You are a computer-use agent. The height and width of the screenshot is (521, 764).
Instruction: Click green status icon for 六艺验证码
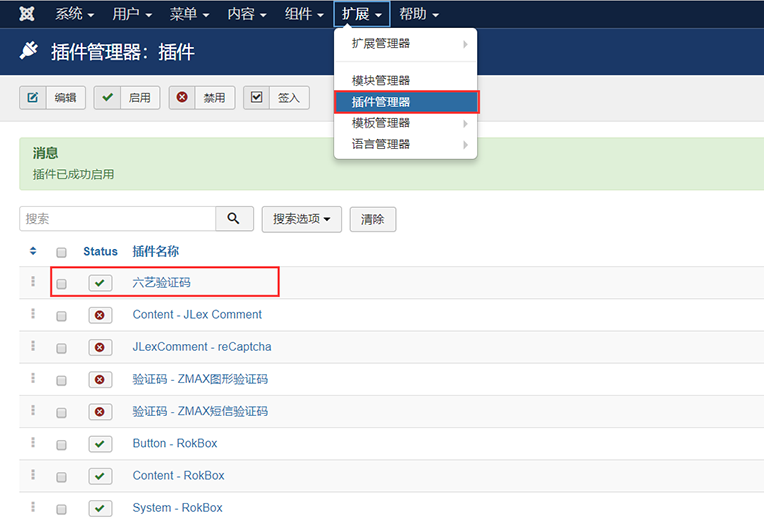(x=100, y=283)
